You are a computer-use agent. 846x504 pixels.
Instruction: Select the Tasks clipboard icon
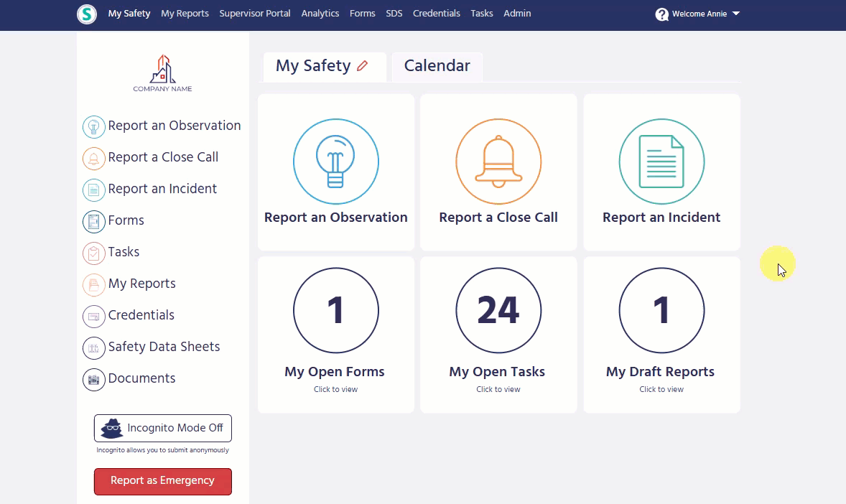tap(94, 253)
